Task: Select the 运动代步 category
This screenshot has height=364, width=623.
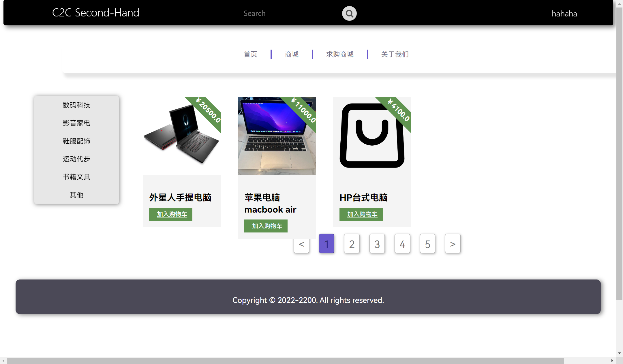Action: pyautogui.click(x=76, y=159)
